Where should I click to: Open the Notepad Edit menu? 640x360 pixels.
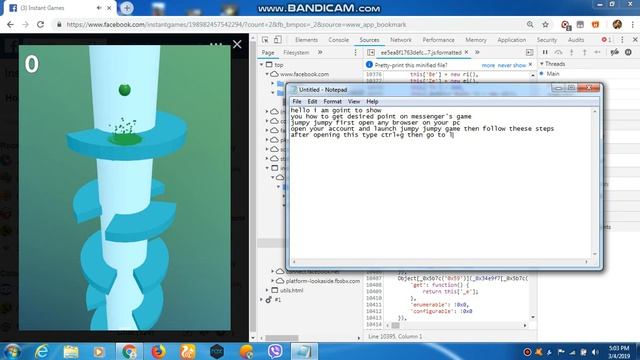[x=312, y=101]
